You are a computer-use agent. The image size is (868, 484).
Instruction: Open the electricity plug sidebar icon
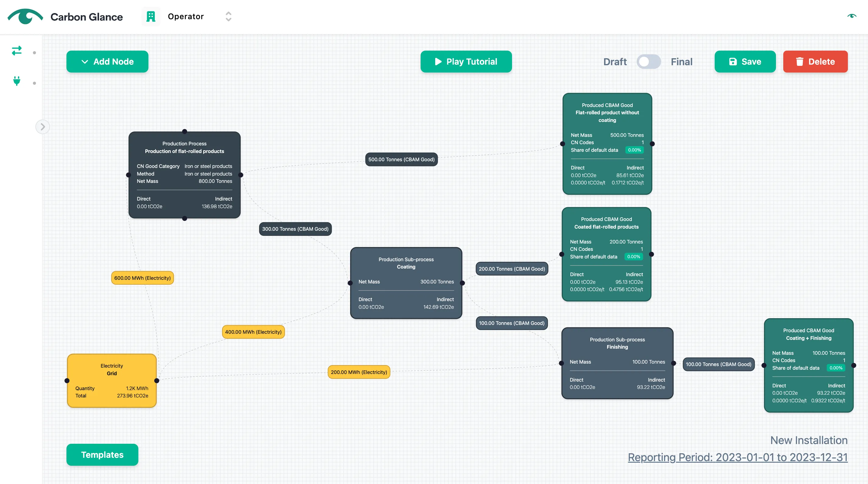[x=16, y=81]
